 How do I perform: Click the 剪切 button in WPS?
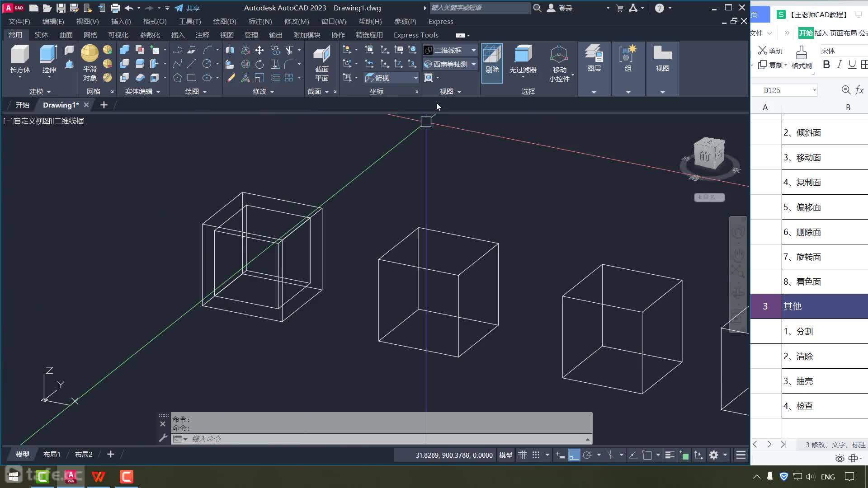pos(770,51)
